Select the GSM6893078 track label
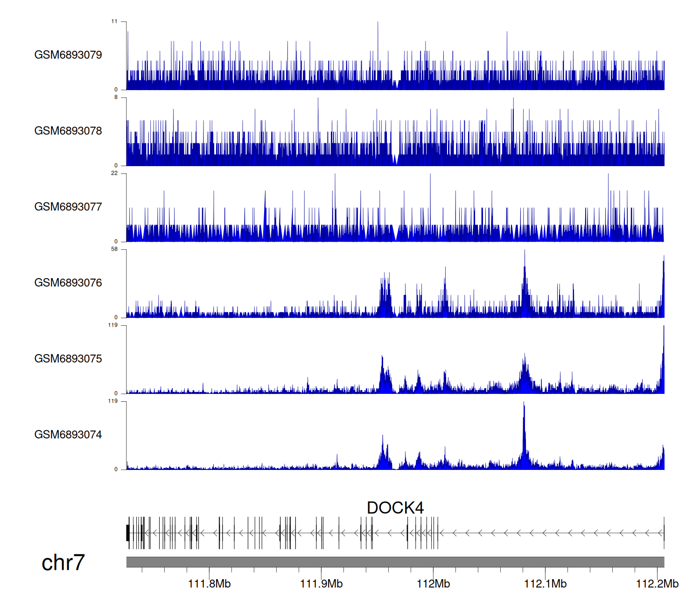The width and height of the screenshot is (700, 616). coord(68,131)
